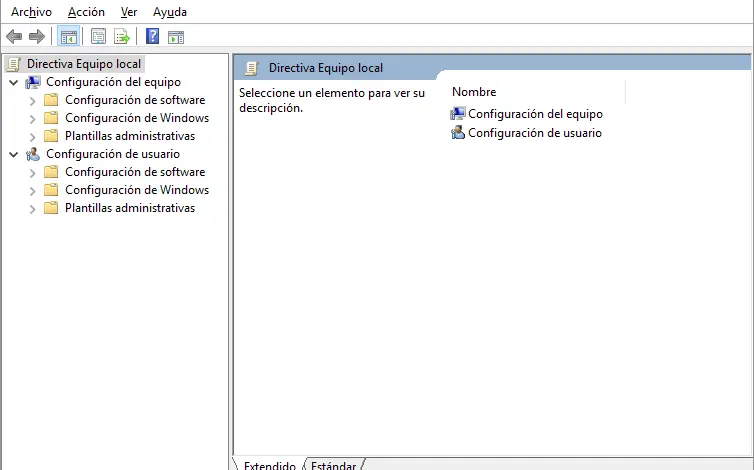This screenshot has width=754, height=470.
Task: Select Configuración de software label under Configuración del equipo
Action: pyautogui.click(x=135, y=100)
